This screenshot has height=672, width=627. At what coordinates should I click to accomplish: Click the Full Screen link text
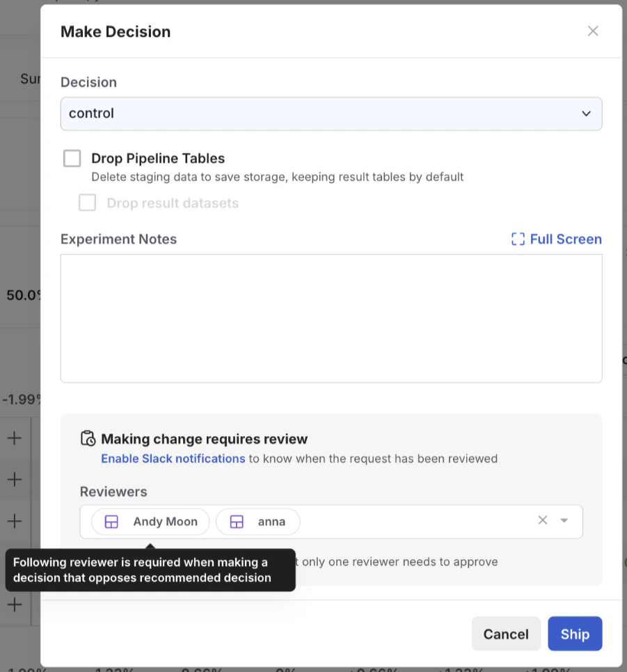566,239
